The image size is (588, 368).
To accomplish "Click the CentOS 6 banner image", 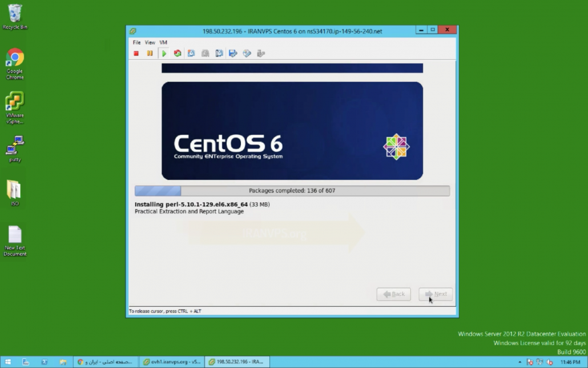I will [292, 131].
